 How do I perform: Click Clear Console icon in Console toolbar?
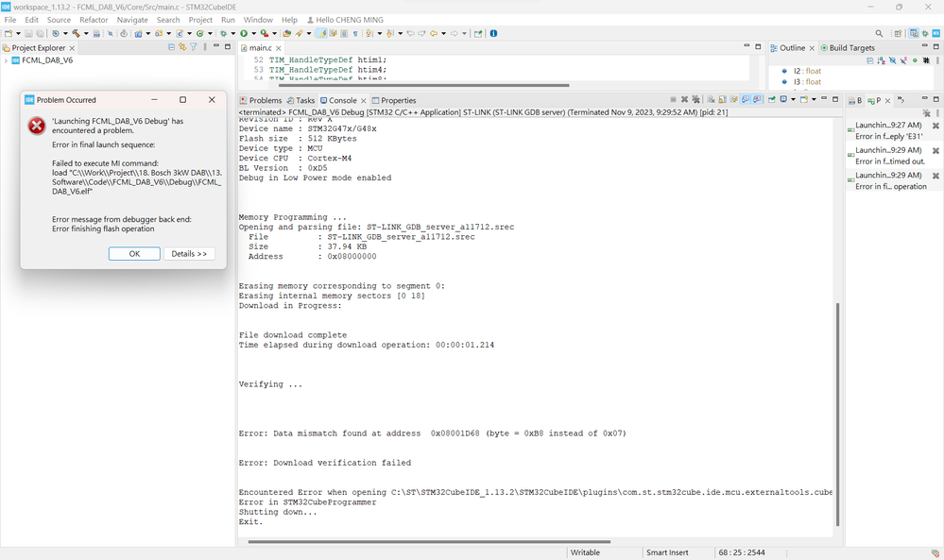pyautogui.click(x=711, y=99)
